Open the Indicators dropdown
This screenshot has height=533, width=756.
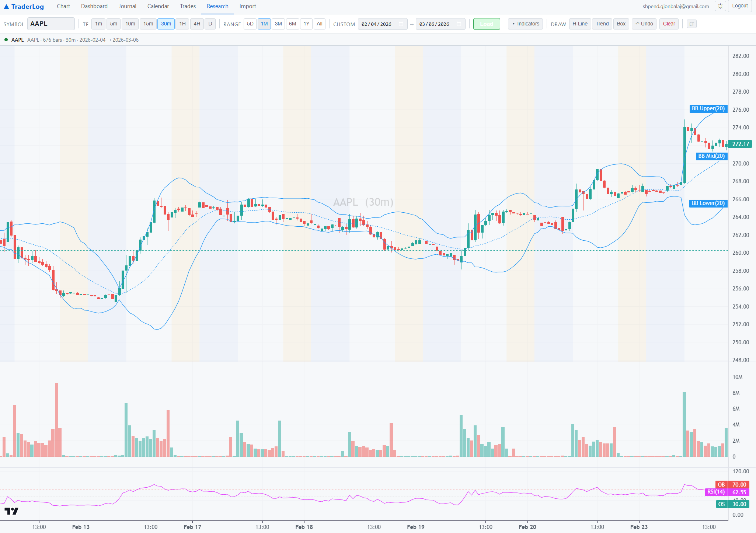[x=525, y=24]
